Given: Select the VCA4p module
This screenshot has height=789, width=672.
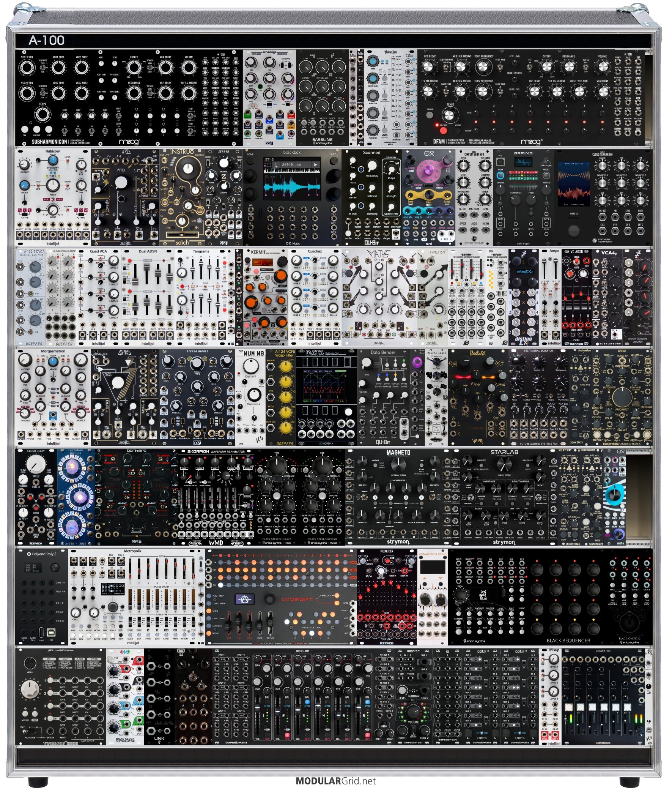Looking at the screenshot, I should click(607, 297).
